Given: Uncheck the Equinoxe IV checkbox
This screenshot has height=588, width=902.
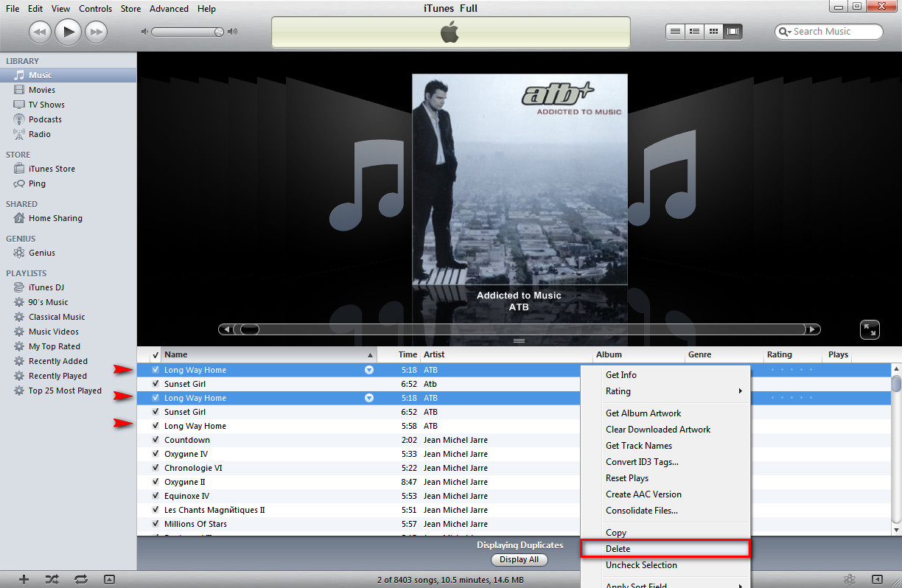Looking at the screenshot, I should click(x=155, y=496).
